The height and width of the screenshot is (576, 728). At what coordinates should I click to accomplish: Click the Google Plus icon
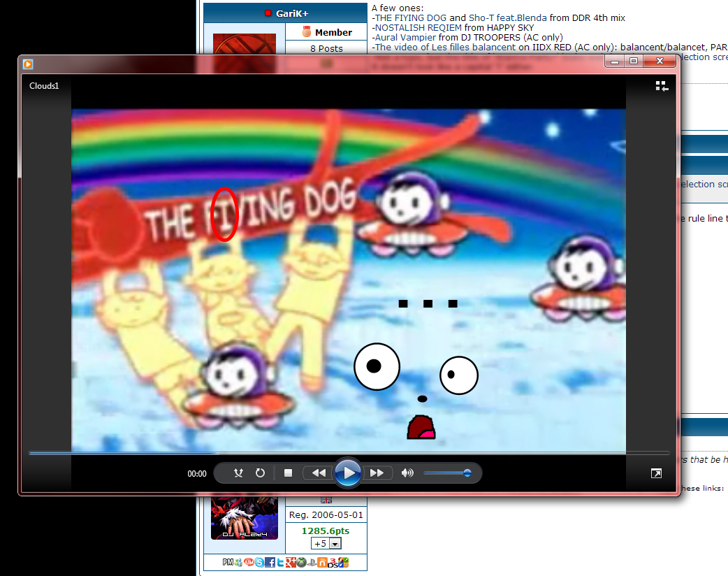point(291,563)
